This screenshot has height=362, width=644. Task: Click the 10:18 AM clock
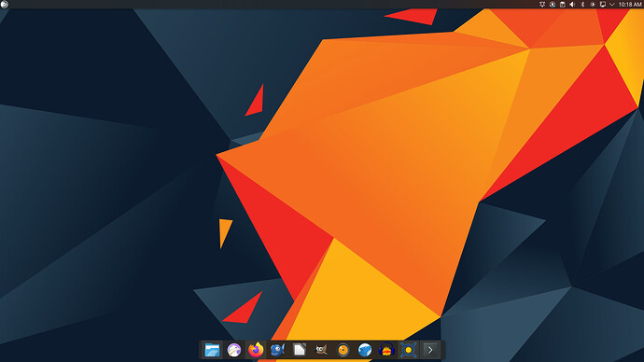click(630, 5)
